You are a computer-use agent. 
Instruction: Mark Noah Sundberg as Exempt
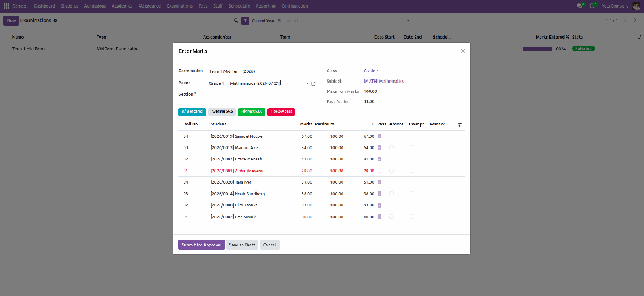coord(411,194)
